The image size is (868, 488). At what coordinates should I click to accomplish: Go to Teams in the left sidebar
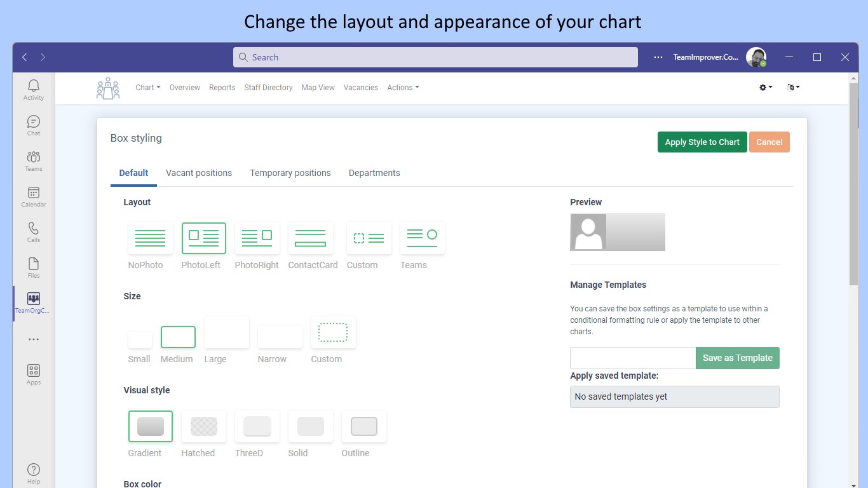[34, 161]
